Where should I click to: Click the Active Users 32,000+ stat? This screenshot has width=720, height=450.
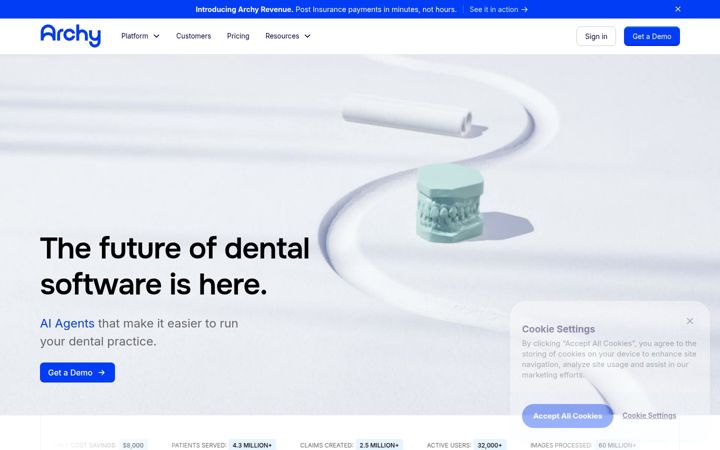pyautogui.click(x=466, y=445)
